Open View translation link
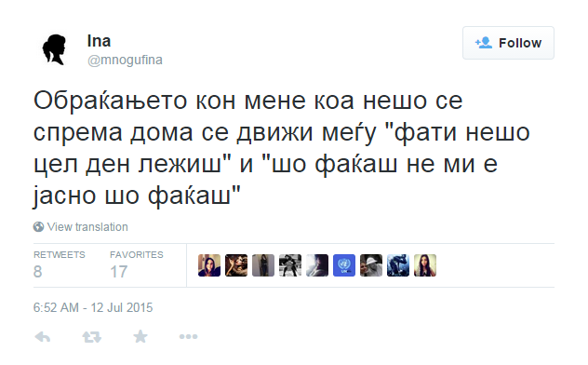The image size is (588, 365). tap(87, 226)
